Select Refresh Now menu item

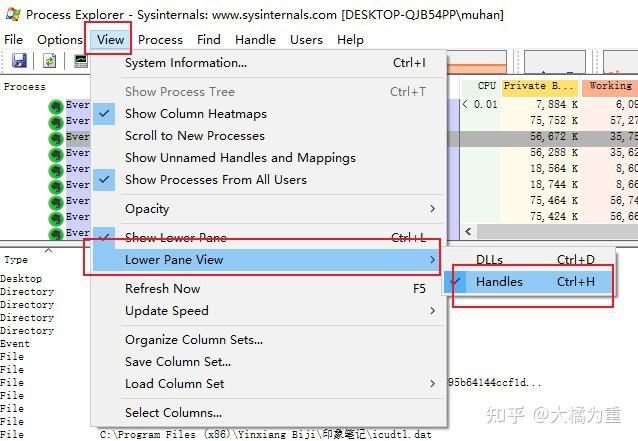269,288
